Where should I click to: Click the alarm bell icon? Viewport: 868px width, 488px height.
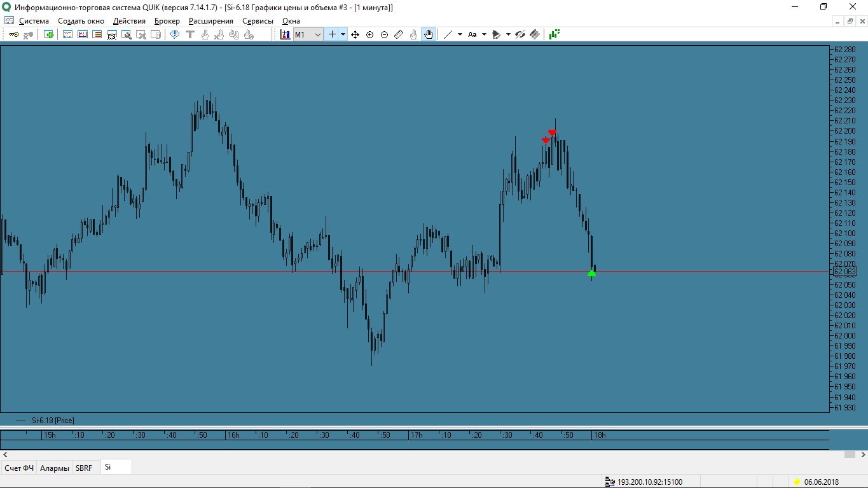[x=497, y=34]
